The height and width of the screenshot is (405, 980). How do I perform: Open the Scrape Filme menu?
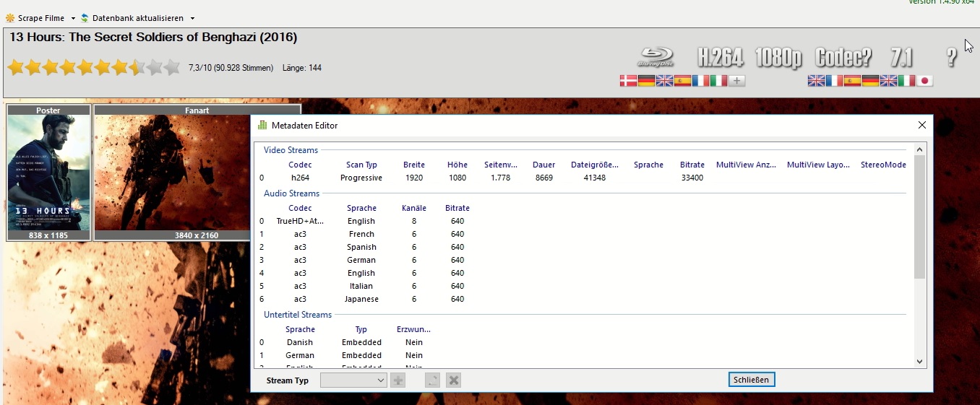pos(40,18)
